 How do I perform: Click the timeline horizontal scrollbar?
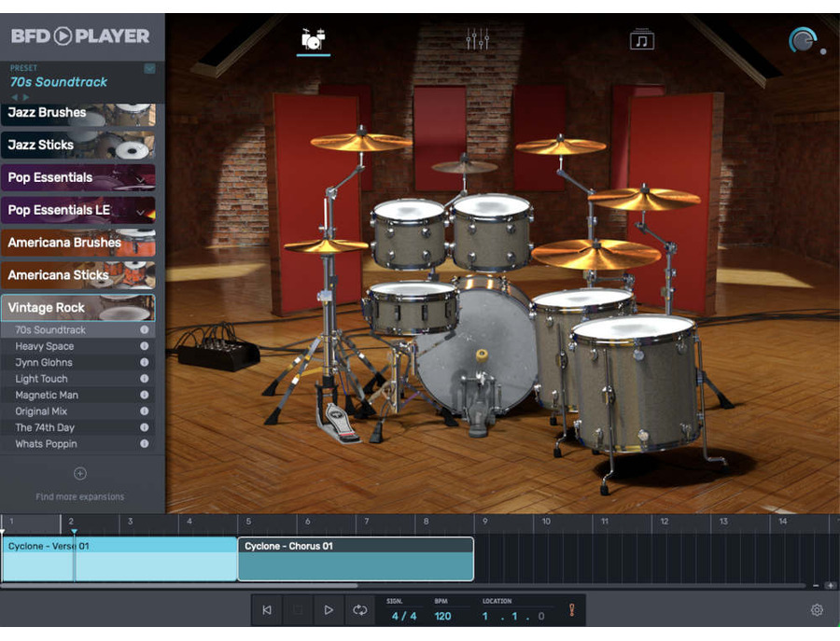click(x=179, y=586)
